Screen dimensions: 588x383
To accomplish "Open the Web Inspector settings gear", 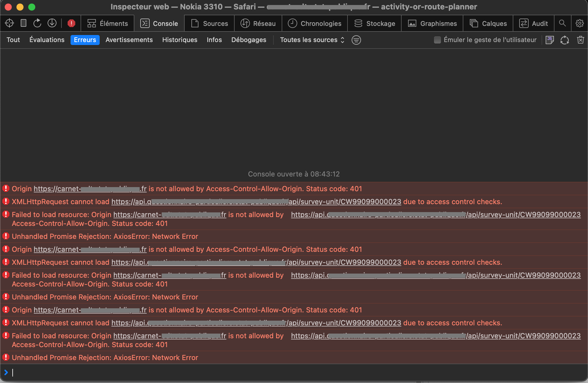I will click(579, 23).
